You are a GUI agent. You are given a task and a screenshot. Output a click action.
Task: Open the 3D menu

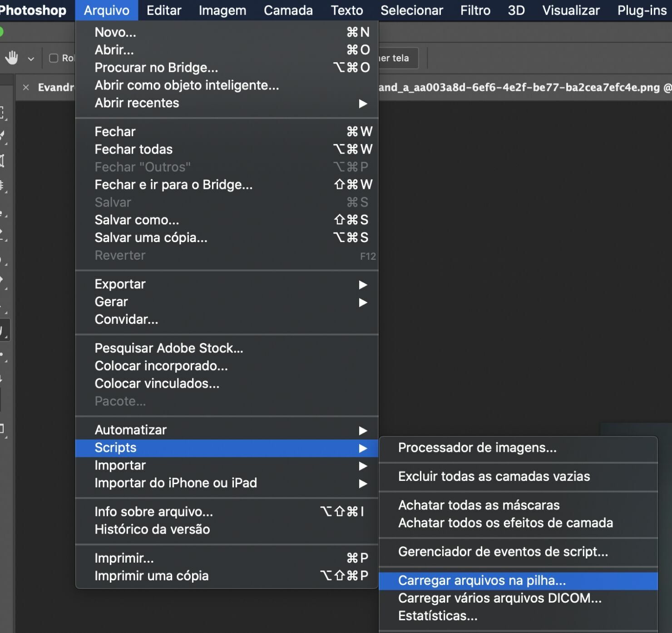(x=516, y=10)
